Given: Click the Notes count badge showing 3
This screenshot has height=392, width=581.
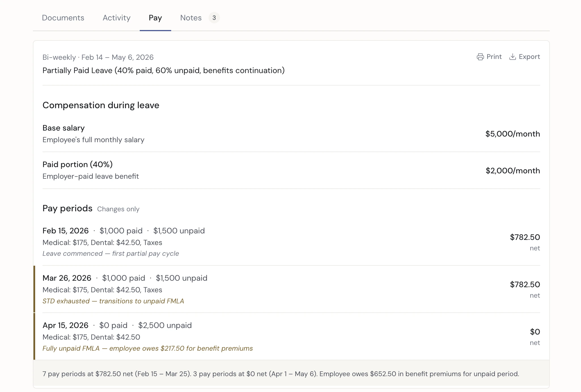Looking at the screenshot, I should (214, 18).
